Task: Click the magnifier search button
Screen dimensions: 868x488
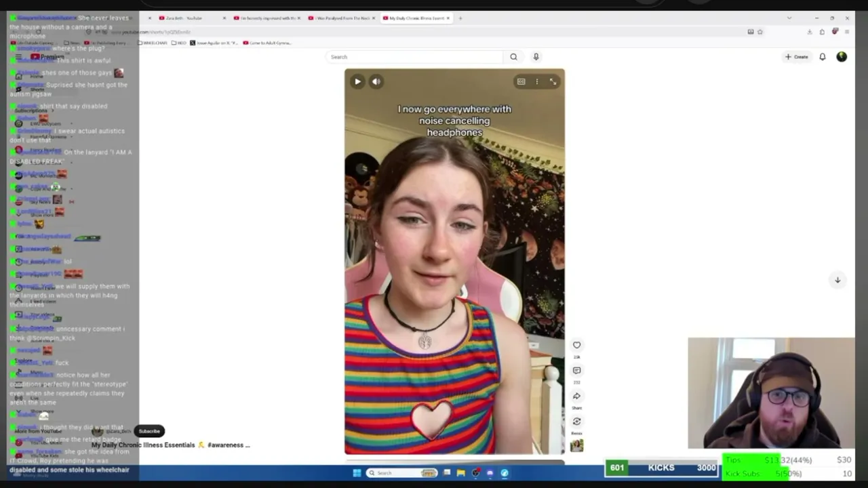Action: click(513, 57)
